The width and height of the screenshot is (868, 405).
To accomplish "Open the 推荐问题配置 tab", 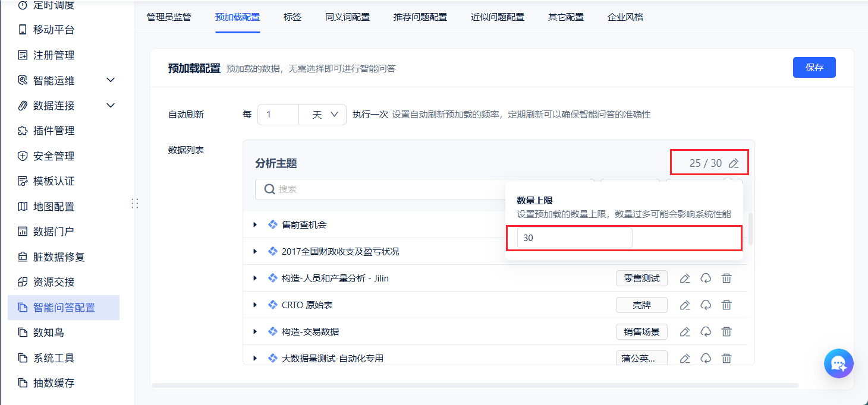I will click(x=420, y=17).
